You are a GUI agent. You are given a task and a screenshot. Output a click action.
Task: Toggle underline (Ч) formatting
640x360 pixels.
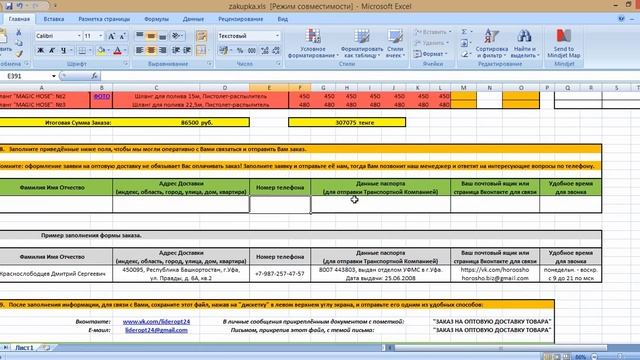click(x=63, y=51)
